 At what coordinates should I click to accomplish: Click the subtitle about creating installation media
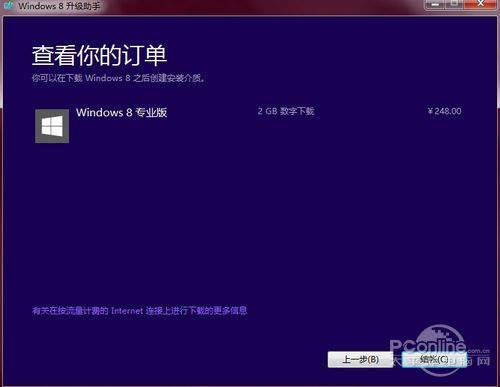pyautogui.click(x=118, y=78)
